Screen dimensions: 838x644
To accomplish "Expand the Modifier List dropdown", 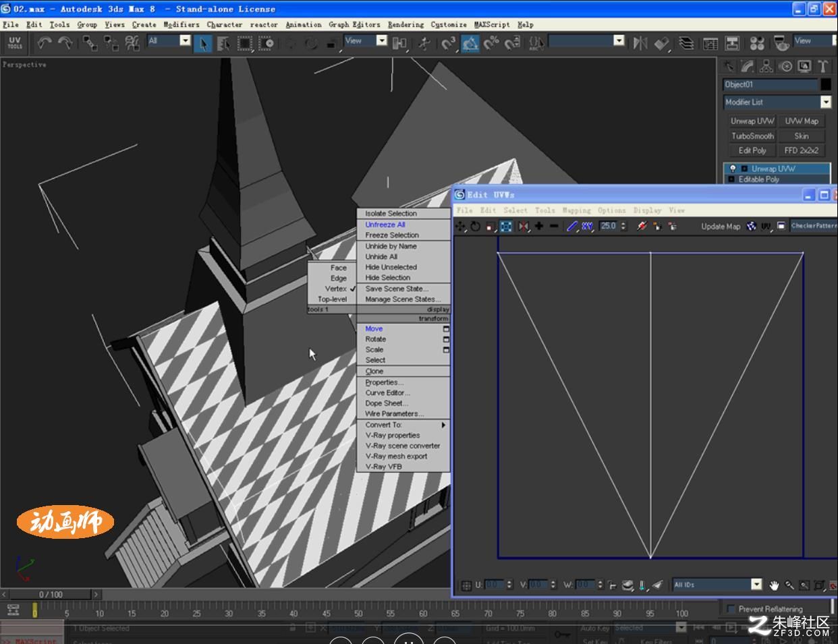I will click(x=826, y=102).
